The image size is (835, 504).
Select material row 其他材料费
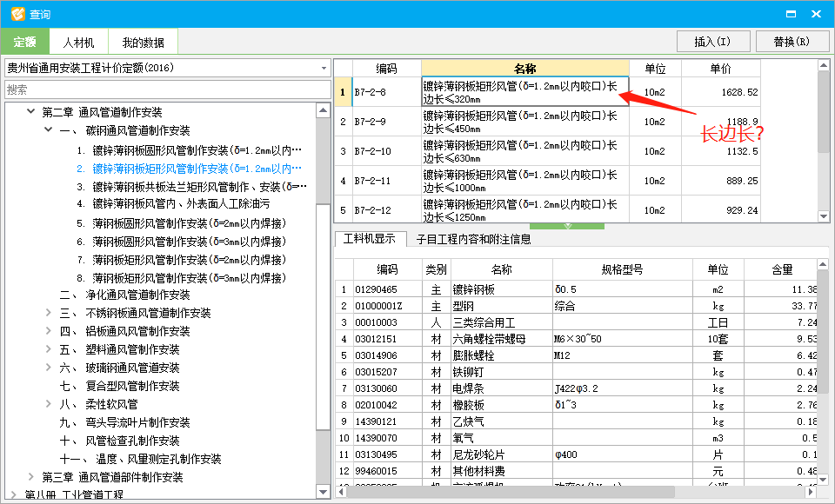click(x=576, y=470)
